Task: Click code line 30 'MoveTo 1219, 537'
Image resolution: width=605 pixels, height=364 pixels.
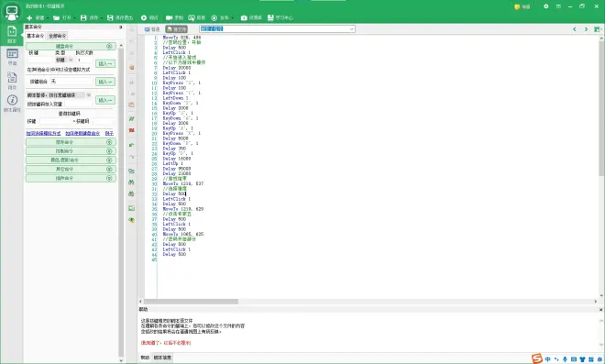Action: [183, 183]
